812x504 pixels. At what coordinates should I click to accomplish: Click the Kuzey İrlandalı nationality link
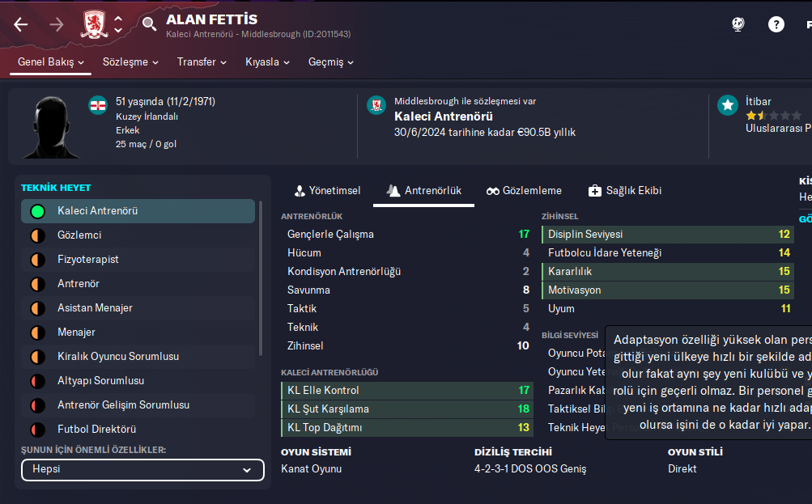(147, 116)
